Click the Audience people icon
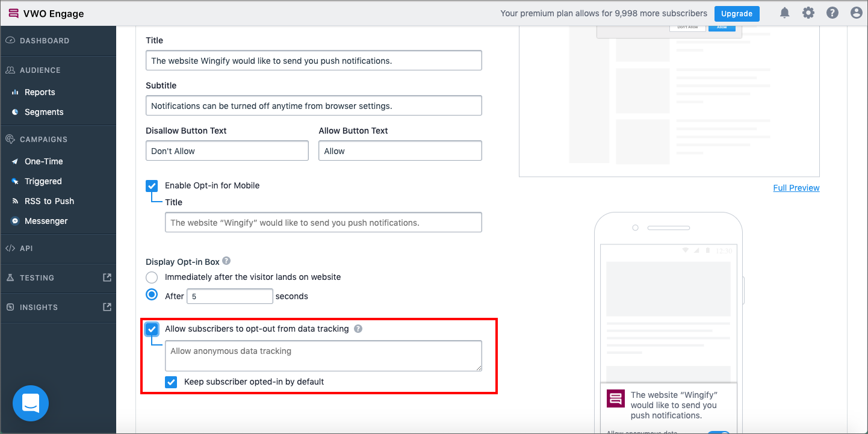 [x=10, y=70]
